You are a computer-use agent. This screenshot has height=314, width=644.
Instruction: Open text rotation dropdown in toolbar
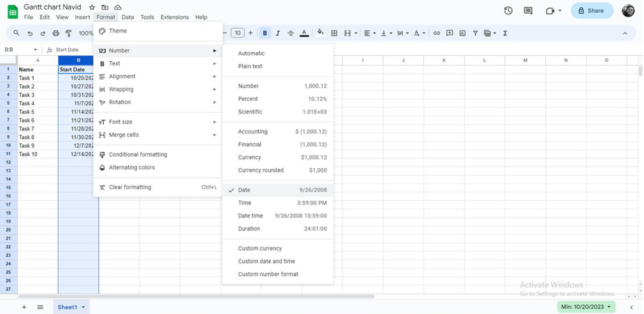[x=419, y=33]
